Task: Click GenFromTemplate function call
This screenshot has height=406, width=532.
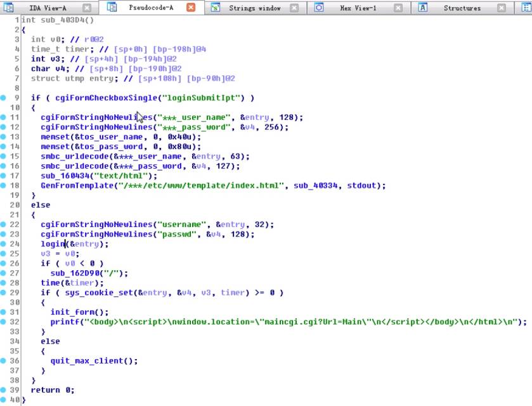Action: tap(77, 185)
